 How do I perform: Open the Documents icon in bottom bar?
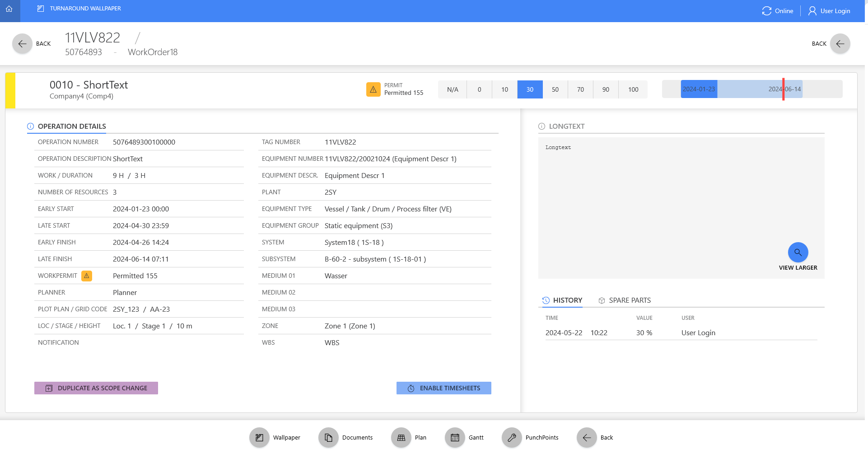(x=328, y=437)
